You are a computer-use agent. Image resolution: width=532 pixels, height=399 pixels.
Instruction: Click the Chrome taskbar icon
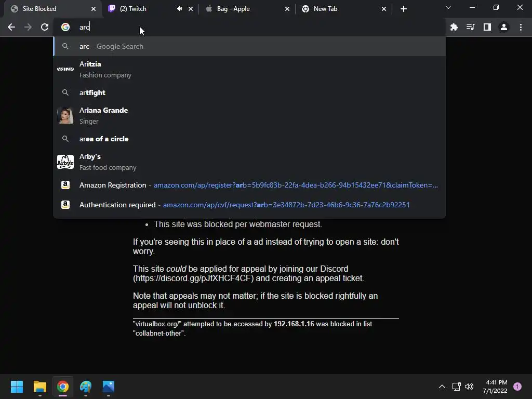point(63,387)
